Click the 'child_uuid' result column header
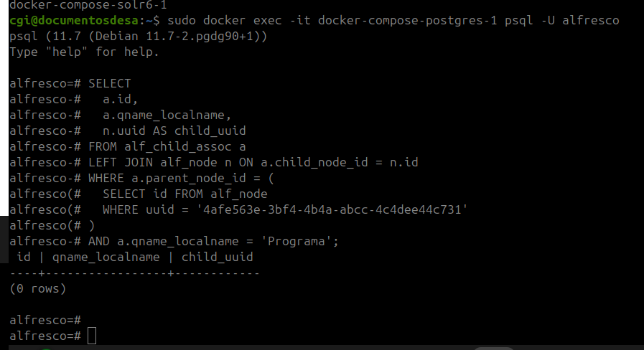 [217, 257]
